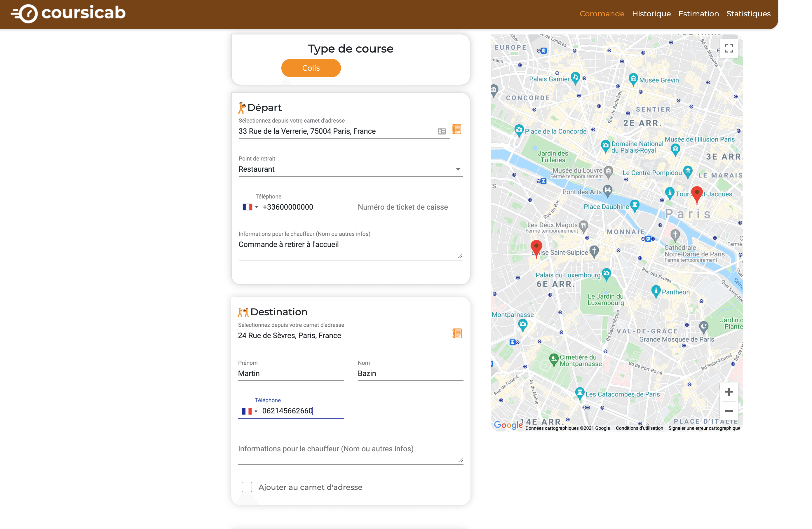
Task: Open country flag selector for Départ phone
Action: coord(250,207)
